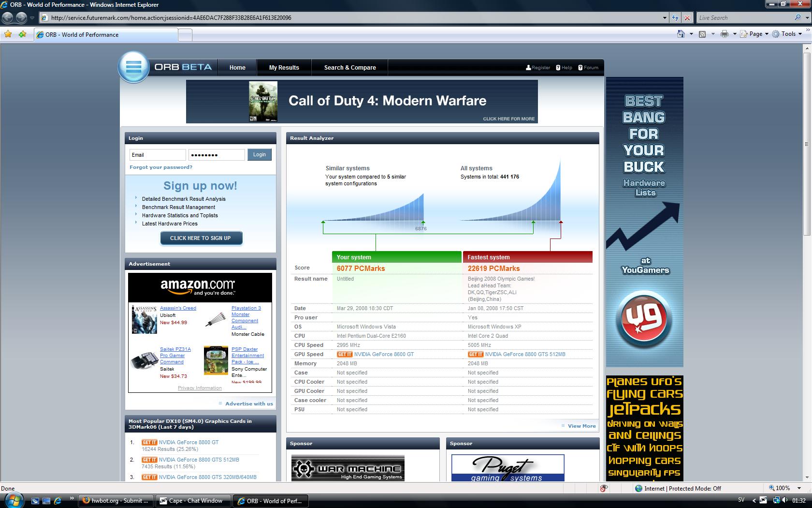This screenshot has width=812, height=508.
Task: Click the password input field
Action: point(217,155)
